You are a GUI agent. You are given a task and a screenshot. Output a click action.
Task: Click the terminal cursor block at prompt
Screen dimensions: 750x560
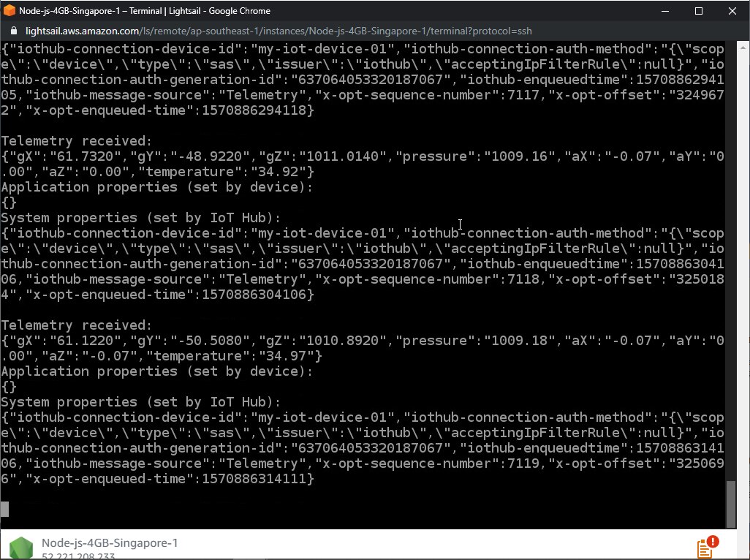click(4, 509)
